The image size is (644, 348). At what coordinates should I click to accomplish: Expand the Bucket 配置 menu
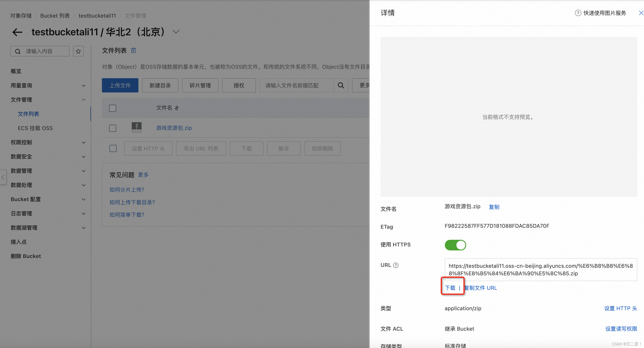(x=83, y=200)
